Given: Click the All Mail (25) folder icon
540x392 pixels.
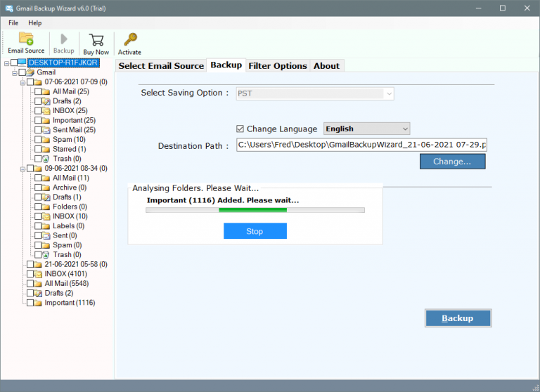Looking at the screenshot, I should pyautogui.click(x=46, y=91).
